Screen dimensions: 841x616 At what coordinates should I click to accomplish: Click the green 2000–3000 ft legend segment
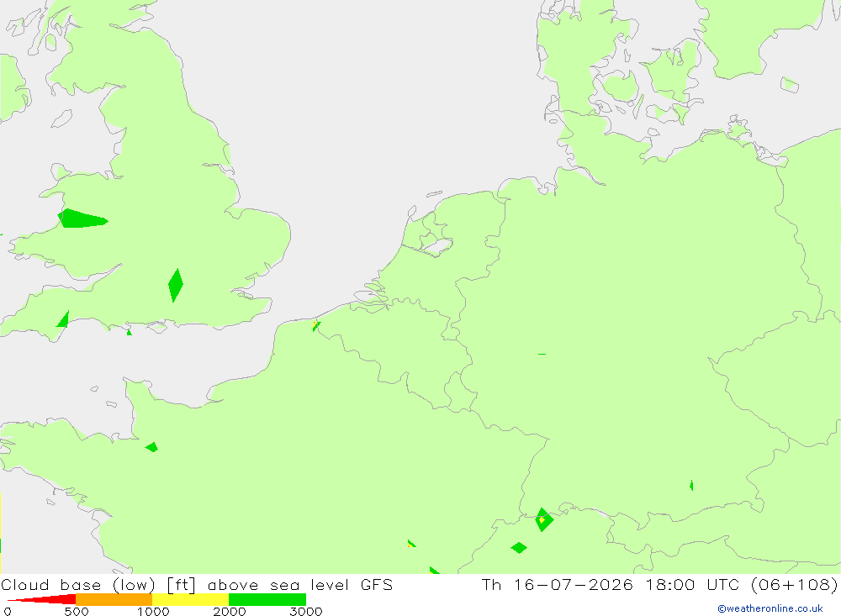(x=267, y=599)
